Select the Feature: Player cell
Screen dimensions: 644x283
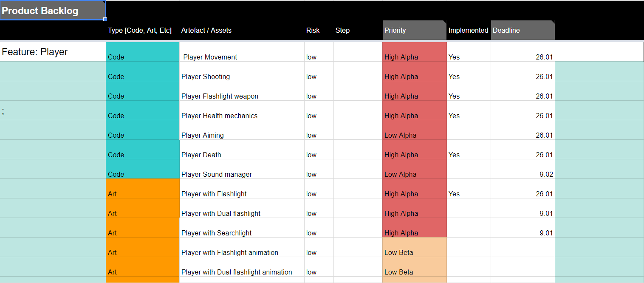click(53, 52)
